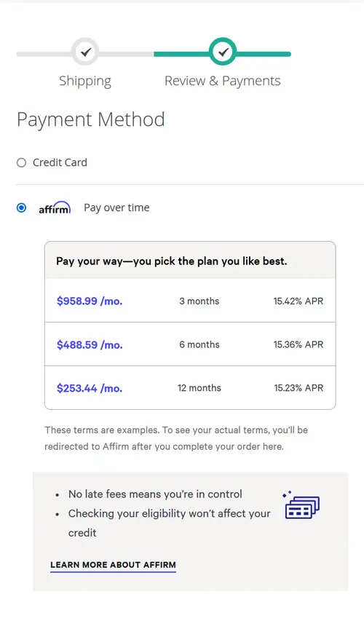Choose the $958.99 per month plan
The width and height of the screenshot is (364, 637).
pyautogui.click(x=190, y=301)
